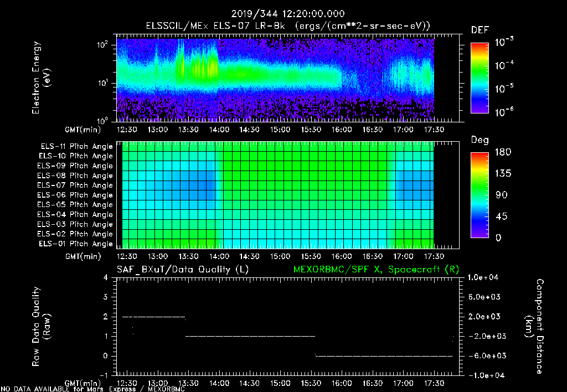Viewport: 567px width, 392px height.
Task: Click the ELS-05 Pitch Angle row label
Action: [x=75, y=205]
